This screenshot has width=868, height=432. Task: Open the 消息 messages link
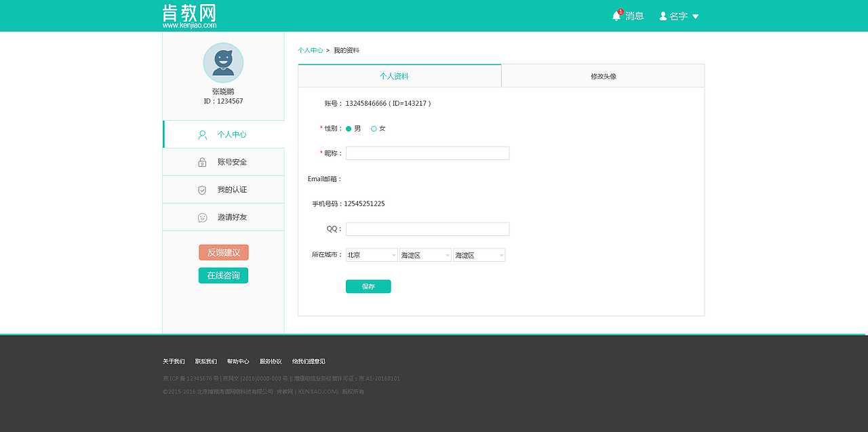(634, 16)
